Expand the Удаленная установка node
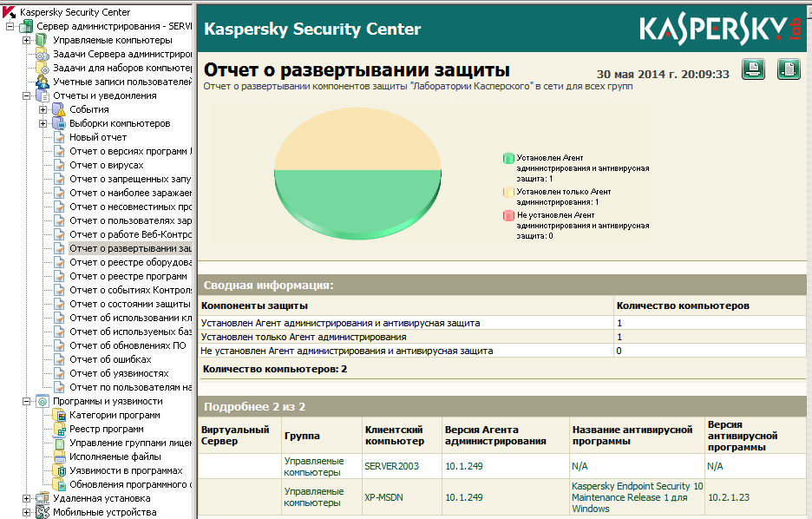This screenshot has width=812, height=519. 26,498
